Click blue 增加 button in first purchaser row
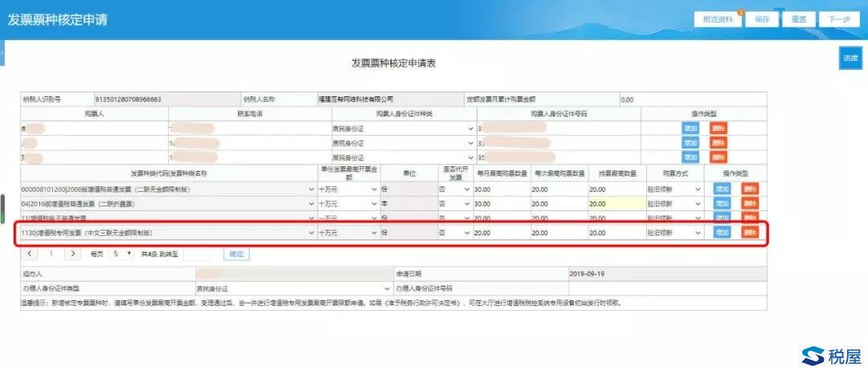Screen dimensions: 868x371 point(690,128)
